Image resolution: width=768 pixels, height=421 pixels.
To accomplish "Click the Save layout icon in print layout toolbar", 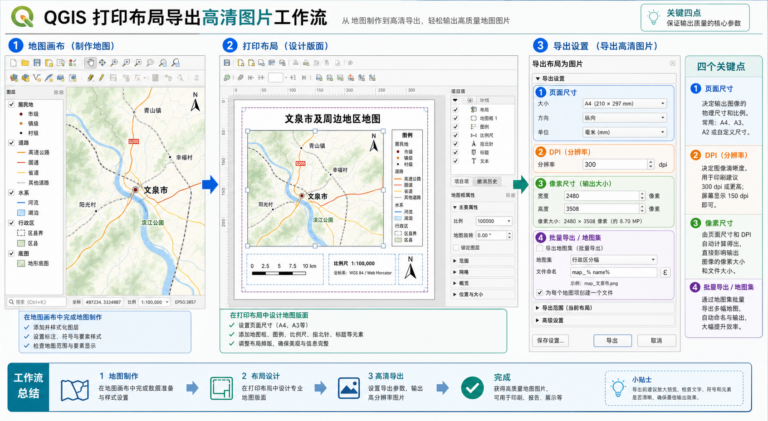I will click(x=227, y=63).
